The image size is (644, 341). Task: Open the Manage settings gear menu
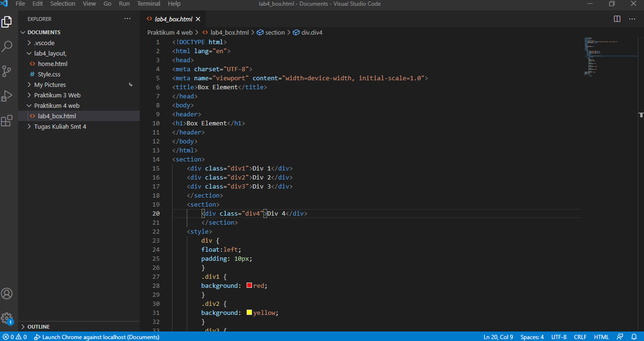coord(7,318)
